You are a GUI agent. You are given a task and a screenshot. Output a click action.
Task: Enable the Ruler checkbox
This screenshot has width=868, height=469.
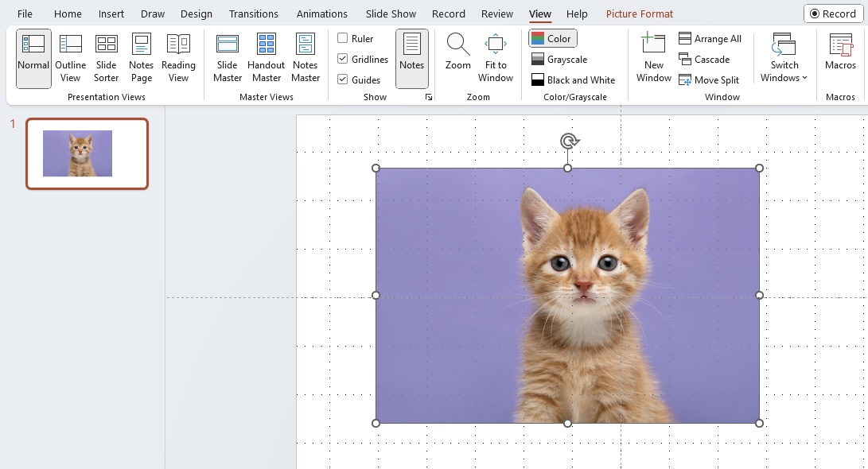tap(343, 38)
